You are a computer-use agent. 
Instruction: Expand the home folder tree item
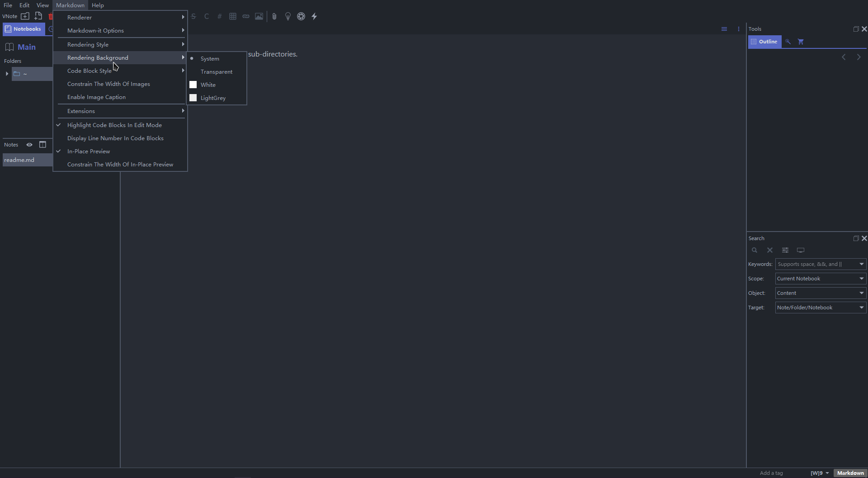pyautogui.click(x=7, y=74)
